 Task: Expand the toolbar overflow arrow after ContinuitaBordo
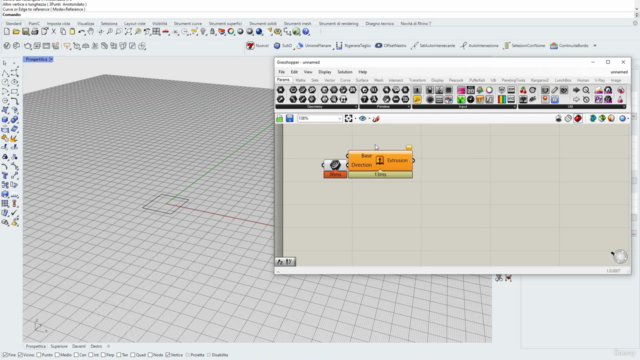point(595,46)
